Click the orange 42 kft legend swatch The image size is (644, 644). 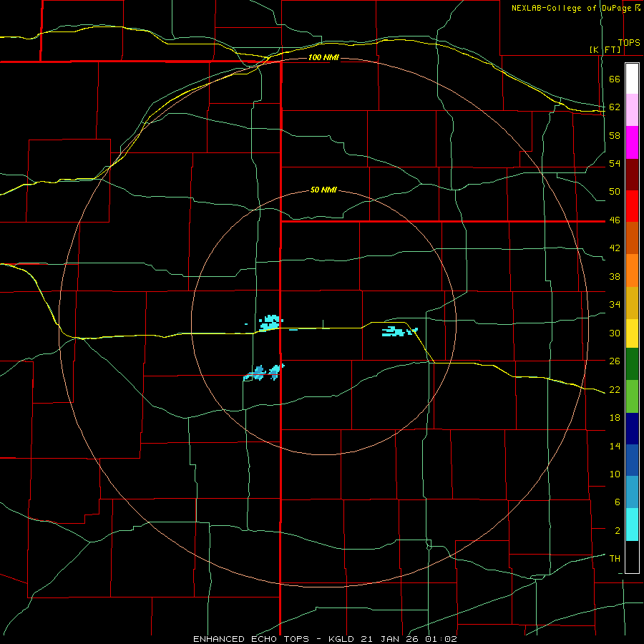(632, 270)
